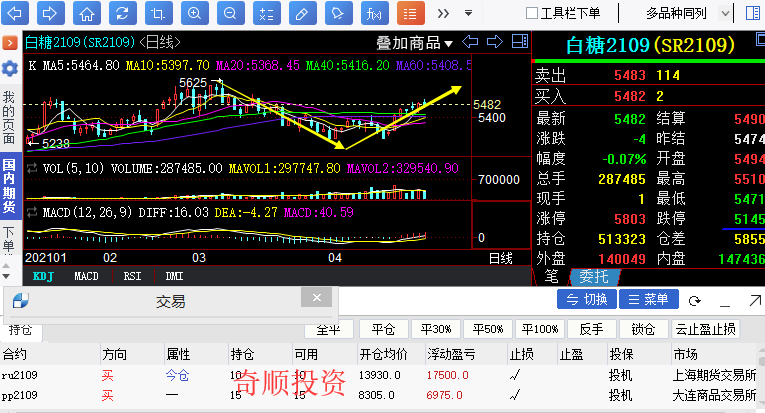The image size is (765, 413).
Task: Select the MACD indicator tab
Action: (x=86, y=276)
